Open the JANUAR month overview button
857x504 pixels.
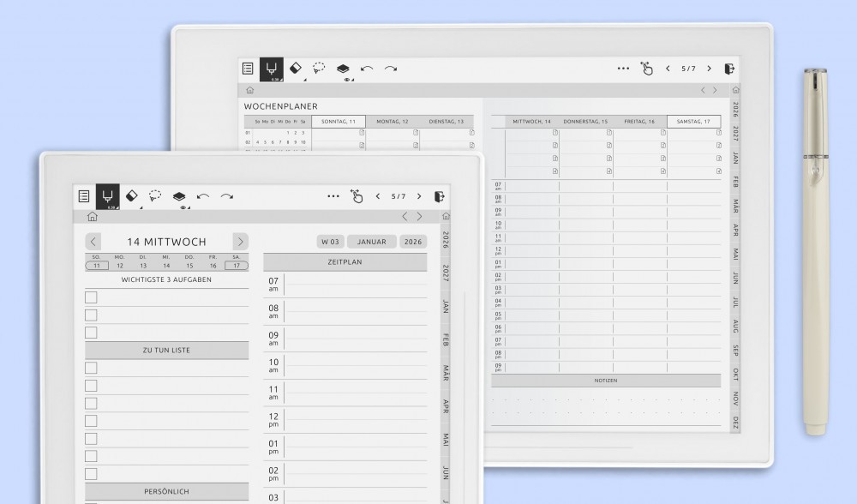click(371, 241)
